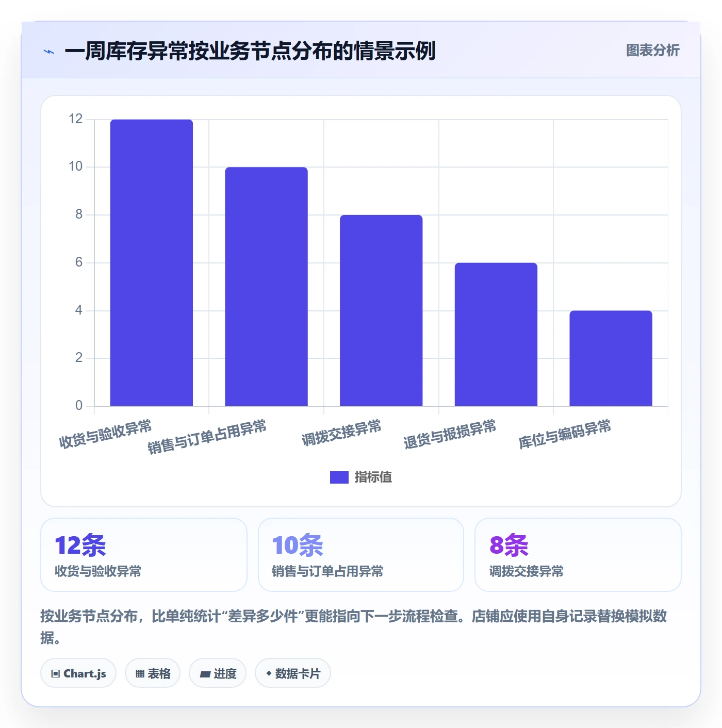
Task: Click the square icon in the Chart.js chip
Action: [x=56, y=674]
